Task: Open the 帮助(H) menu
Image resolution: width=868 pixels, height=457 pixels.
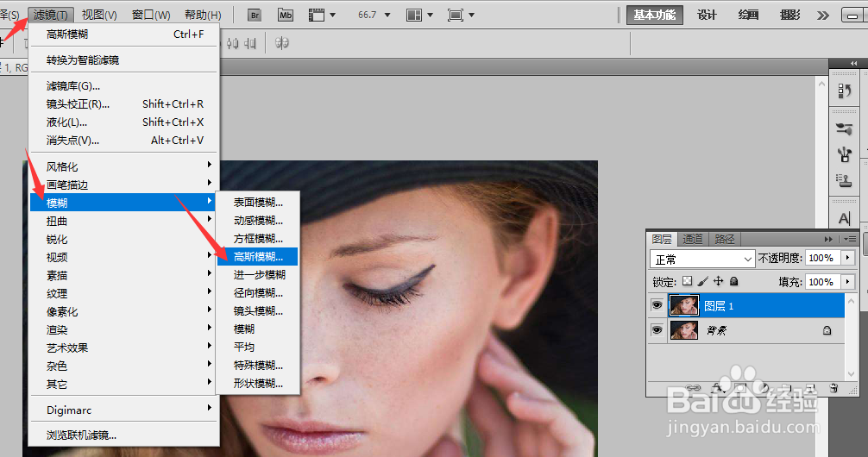Action: click(203, 15)
